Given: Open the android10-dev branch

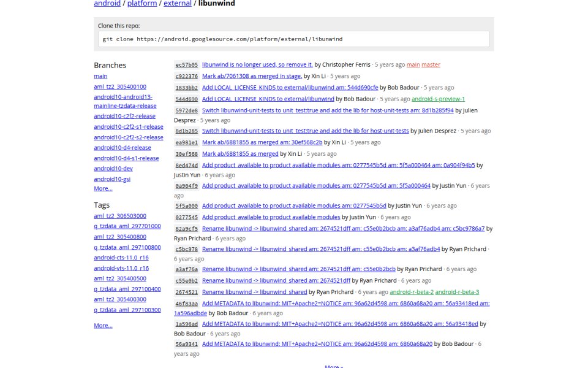Looking at the screenshot, I should pos(113,168).
